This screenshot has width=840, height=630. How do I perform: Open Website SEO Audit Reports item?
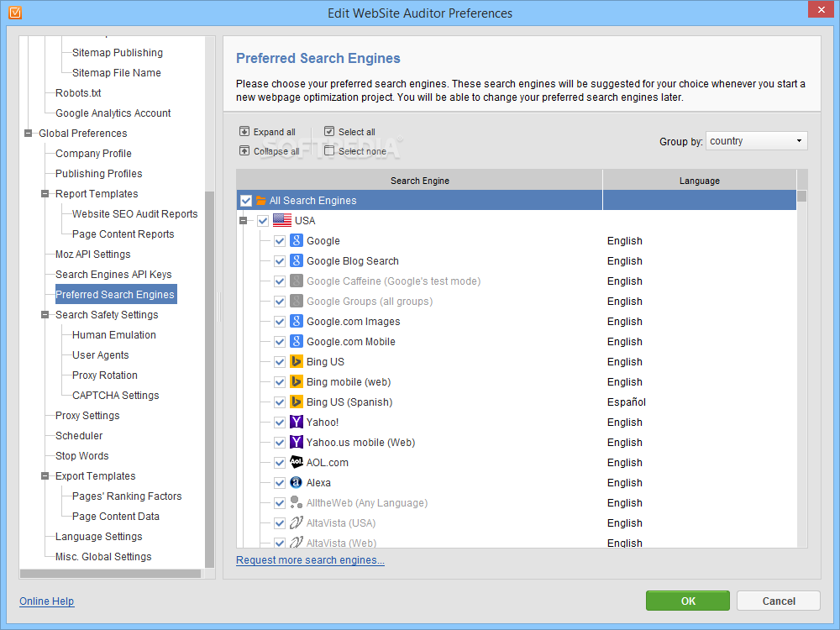click(135, 213)
